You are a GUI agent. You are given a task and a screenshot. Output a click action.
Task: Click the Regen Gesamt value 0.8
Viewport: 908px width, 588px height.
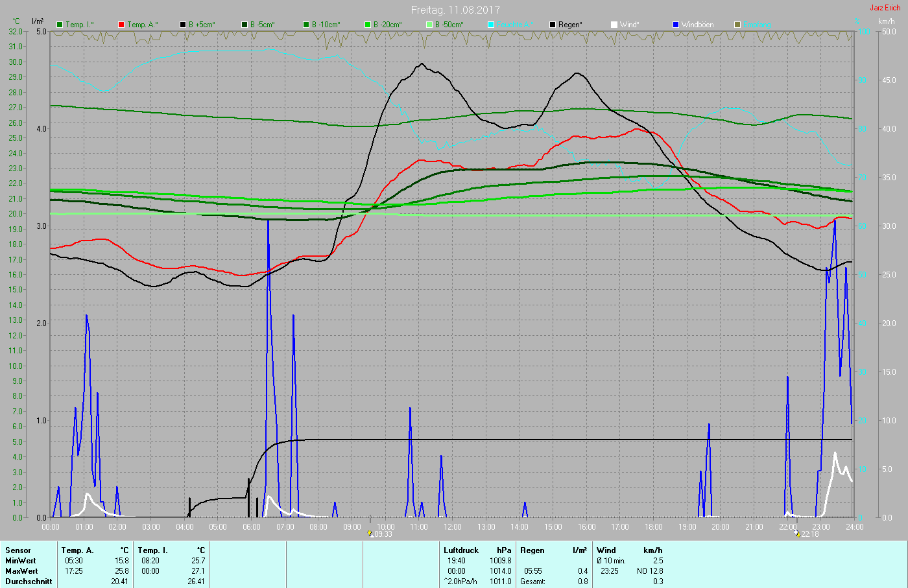tap(582, 582)
